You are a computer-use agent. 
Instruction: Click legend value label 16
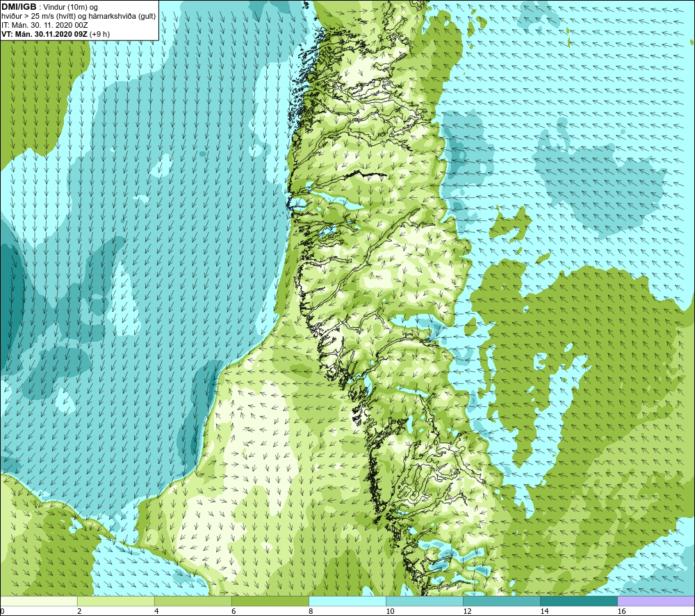[x=621, y=611]
